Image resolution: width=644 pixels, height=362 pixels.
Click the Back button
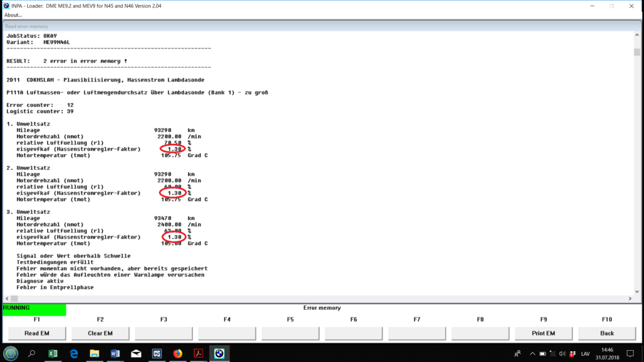click(x=607, y=333)
